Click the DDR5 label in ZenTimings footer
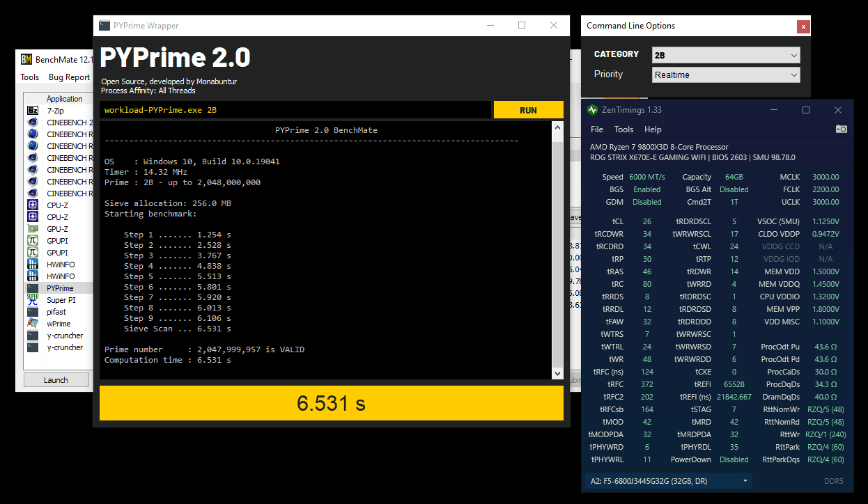The height and width of the screenshot is (504, 868). point(834,481)
